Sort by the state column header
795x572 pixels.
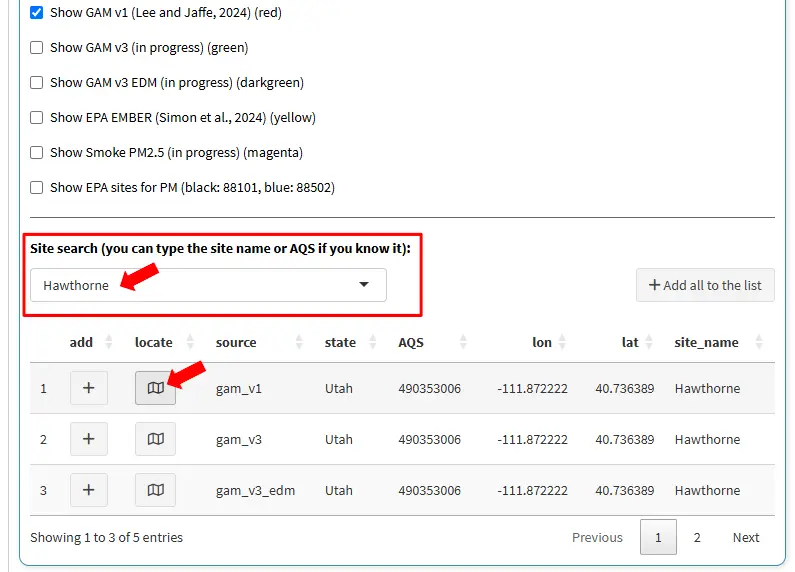340,342
